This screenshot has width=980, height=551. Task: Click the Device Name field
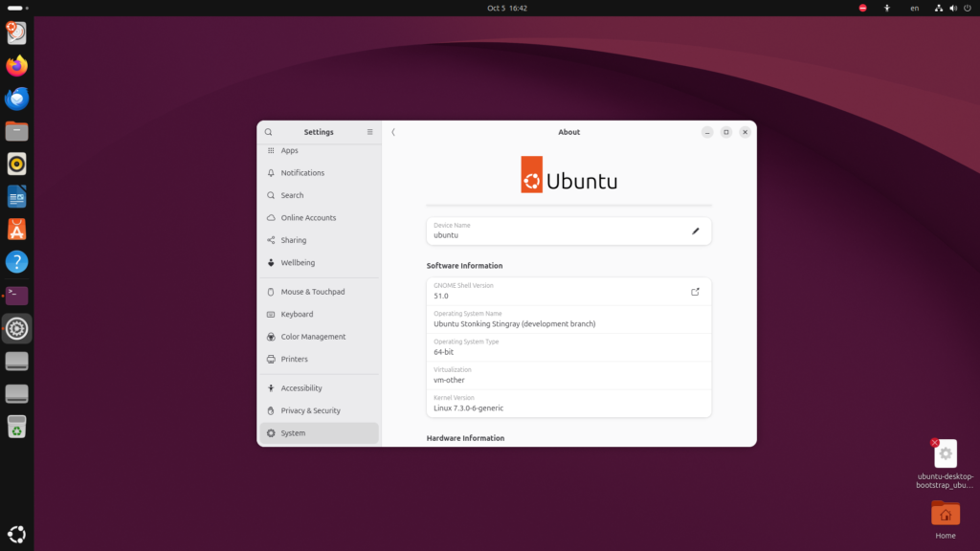[x=568, y=231]
